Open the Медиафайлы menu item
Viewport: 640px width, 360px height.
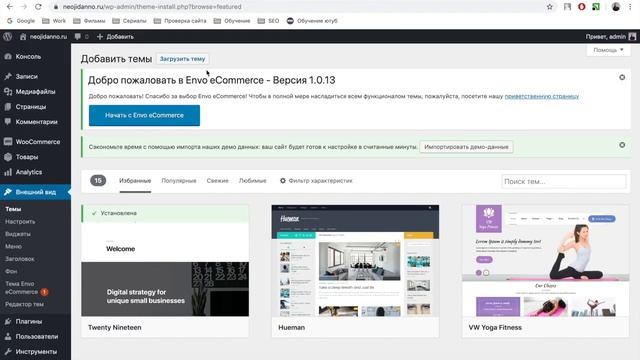coord(35,92)
